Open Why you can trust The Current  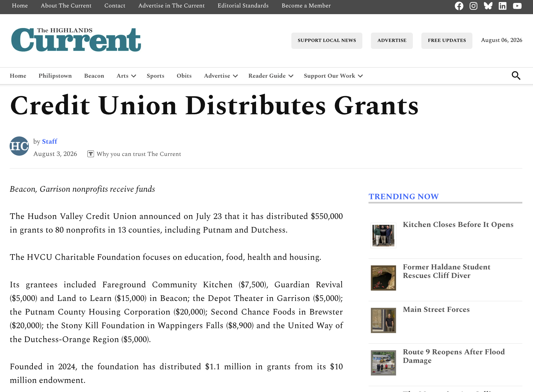click(139, 154)
